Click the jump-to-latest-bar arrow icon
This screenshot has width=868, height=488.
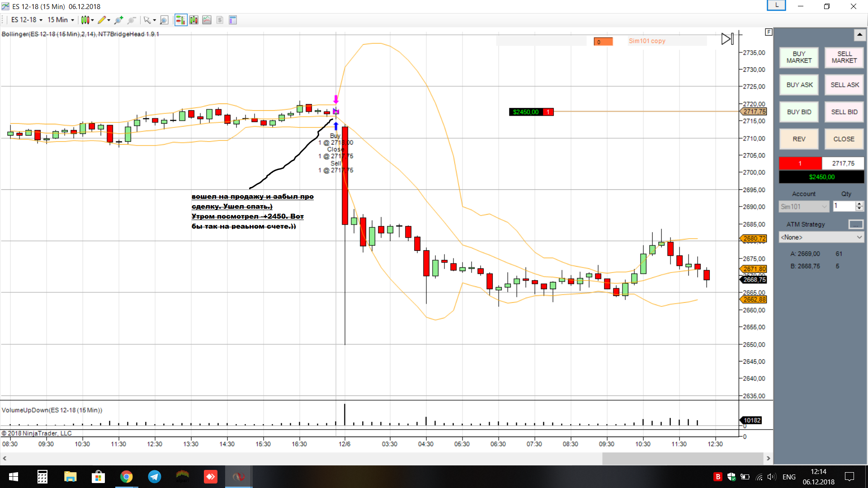[727, 39]
